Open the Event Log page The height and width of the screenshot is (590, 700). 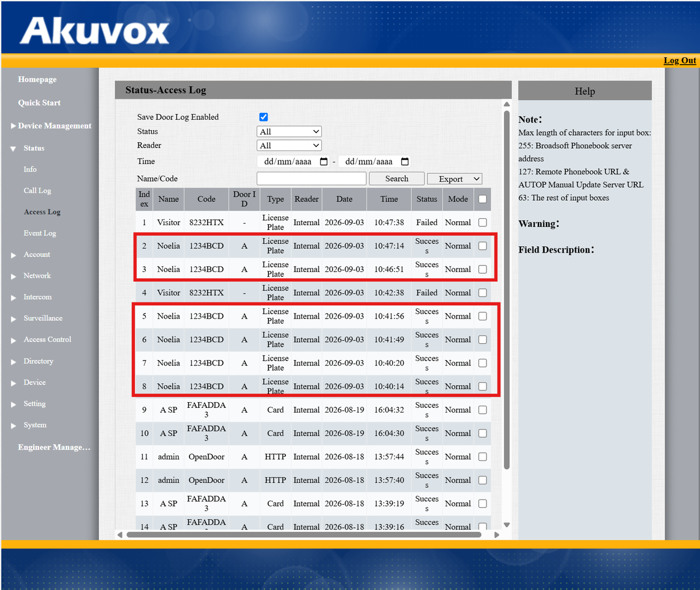coord(40,233)
